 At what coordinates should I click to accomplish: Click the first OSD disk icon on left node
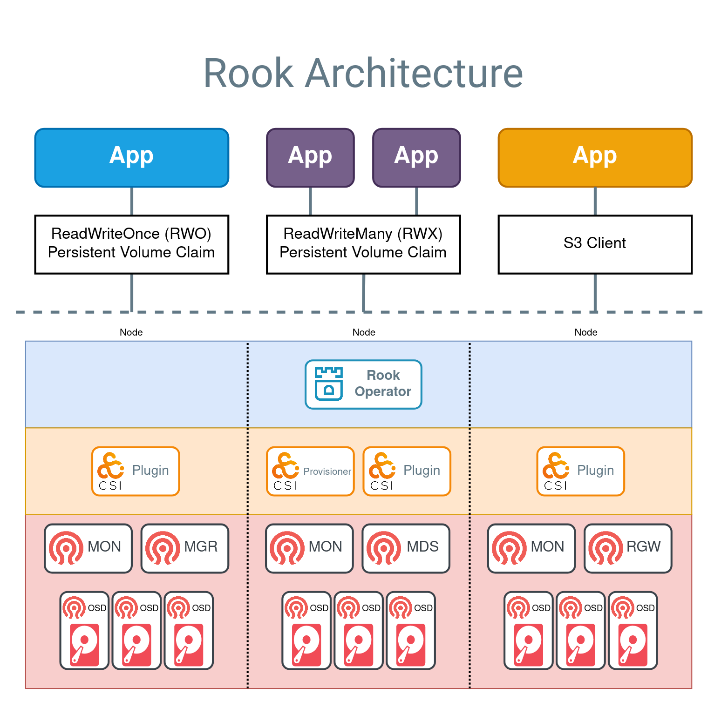pyautogui.click(x=84, y=644)
